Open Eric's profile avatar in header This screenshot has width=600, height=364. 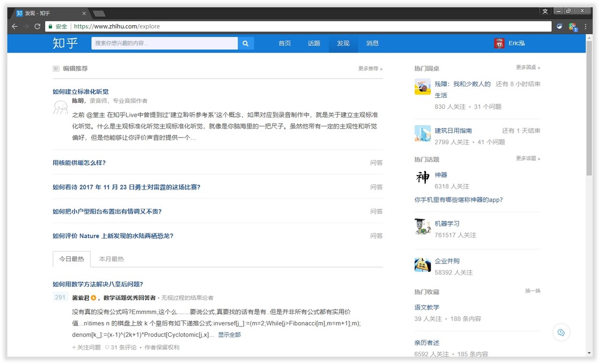pos(499,43)
